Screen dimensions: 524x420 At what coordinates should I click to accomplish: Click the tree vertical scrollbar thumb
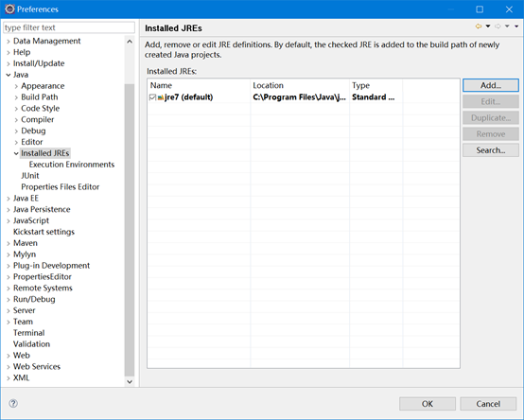pos(130,230)
